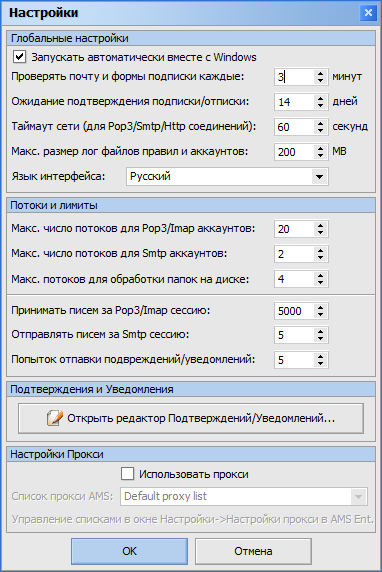This screenshot has width=382, height=572.
Task: Click the OK button
Action: pos(130,551)
